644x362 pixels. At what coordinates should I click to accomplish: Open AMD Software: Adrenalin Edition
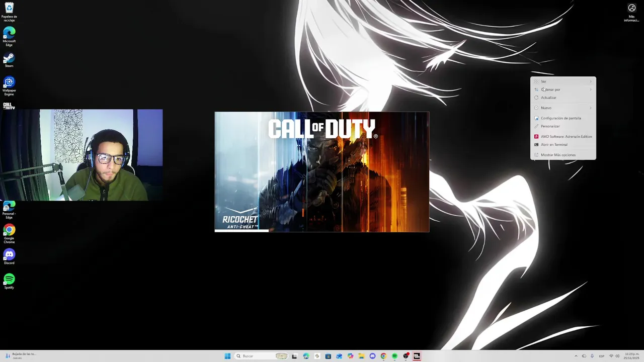click(x=563, y=136)
